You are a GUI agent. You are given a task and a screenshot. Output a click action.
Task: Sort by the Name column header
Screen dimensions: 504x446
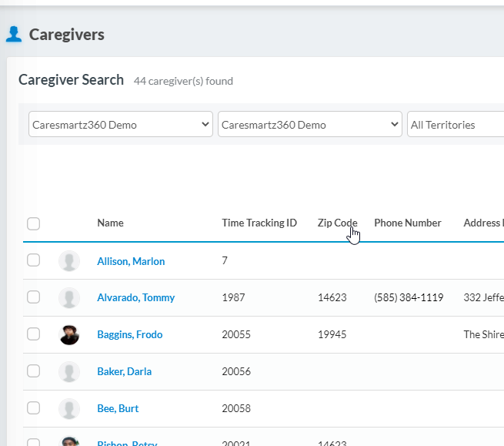click(110, 223)
